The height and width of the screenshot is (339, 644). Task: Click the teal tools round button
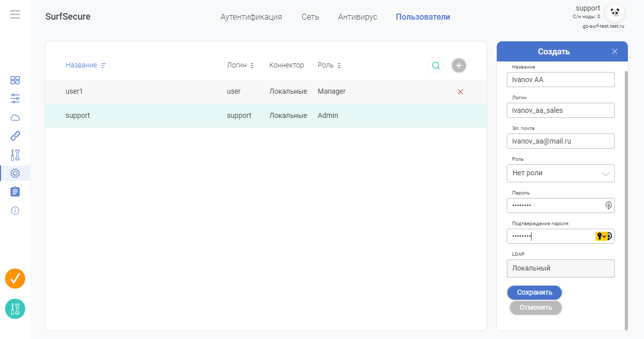15,309
